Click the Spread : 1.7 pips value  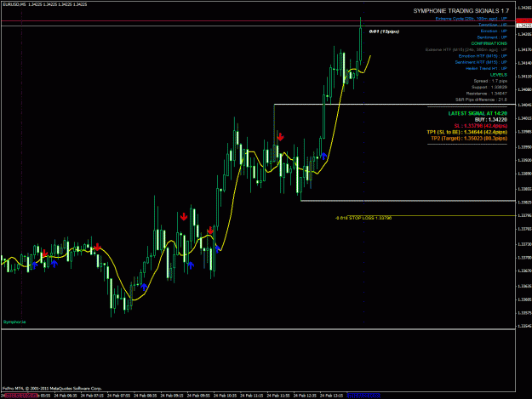click(490, 81)
